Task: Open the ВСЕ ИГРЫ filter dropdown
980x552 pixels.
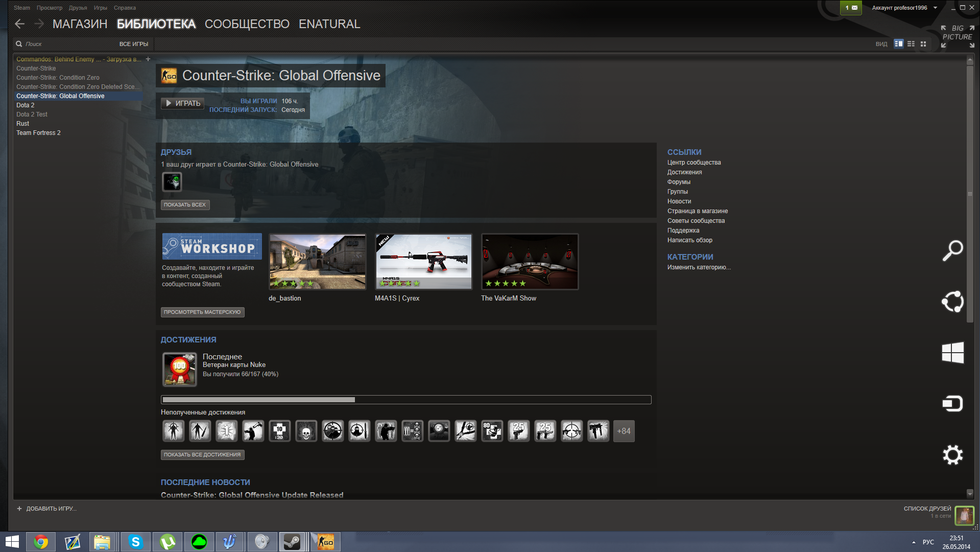Action: click(134, 44)
